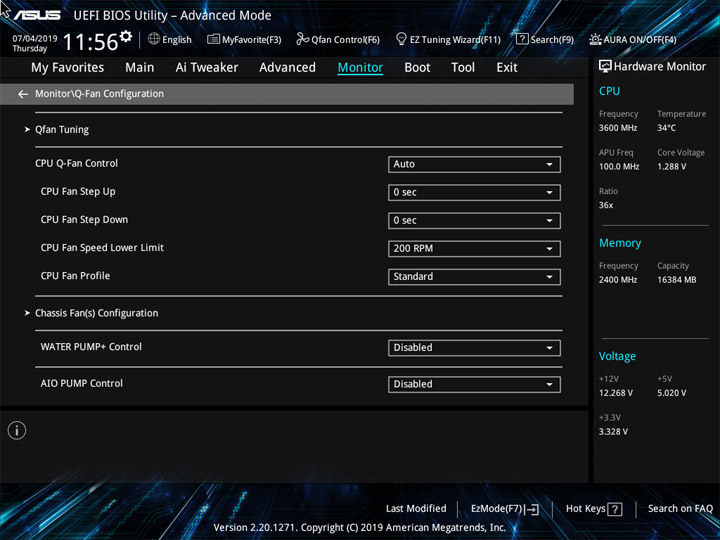The width and height of the screenshot is (720, 540).
Task: Click Ratio value 36x
Action: [x=606, y=205]
